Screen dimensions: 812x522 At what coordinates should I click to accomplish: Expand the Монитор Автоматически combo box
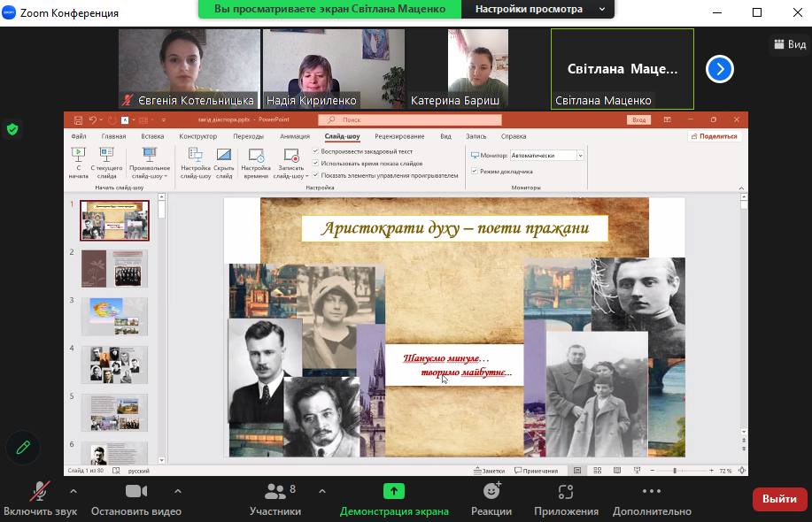tap(580, 156)
